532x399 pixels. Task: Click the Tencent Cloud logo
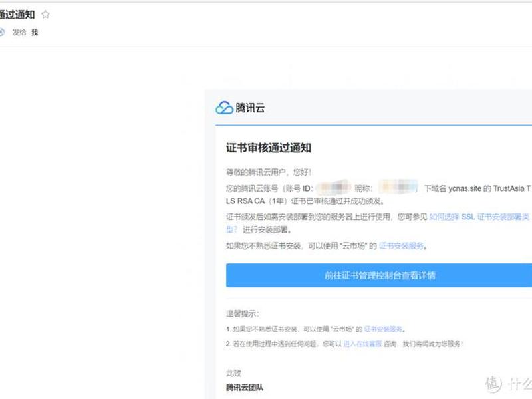click(240, 108)
